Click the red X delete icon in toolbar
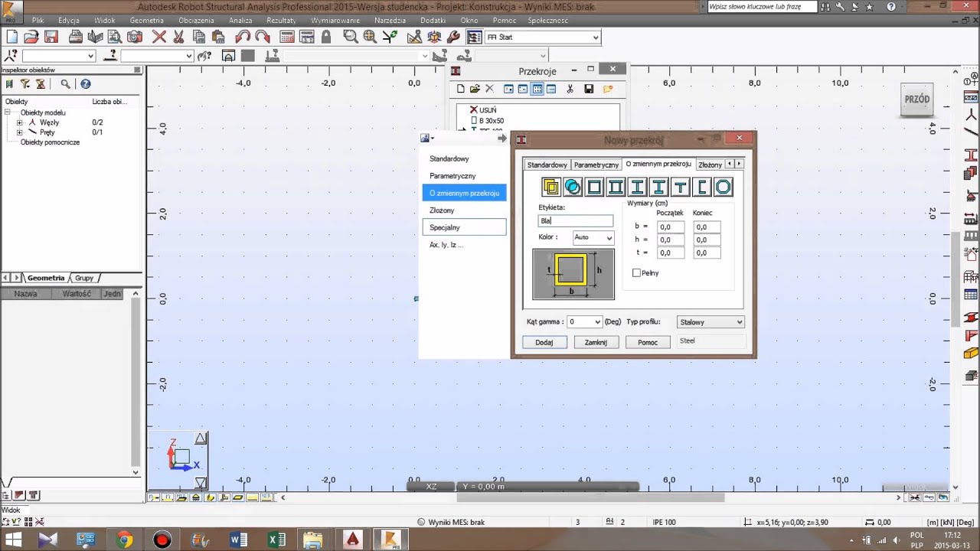This screenshot has width=980, height=551. click(158, 37)
